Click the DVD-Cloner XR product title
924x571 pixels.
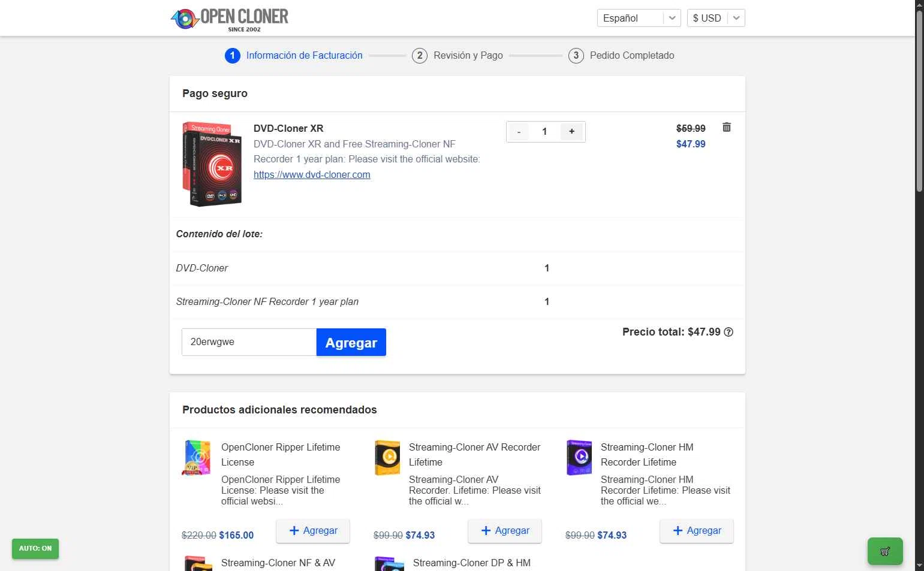click(288, 128)
